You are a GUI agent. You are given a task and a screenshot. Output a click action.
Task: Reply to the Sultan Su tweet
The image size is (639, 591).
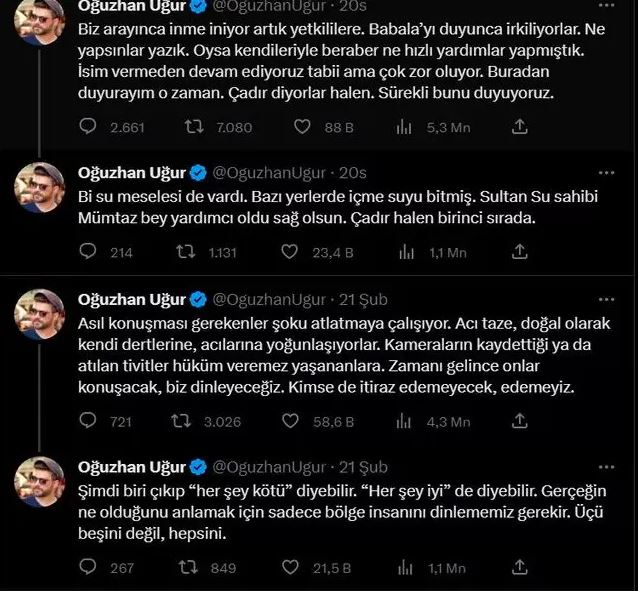pyautogui.click(x=88, y=253)
